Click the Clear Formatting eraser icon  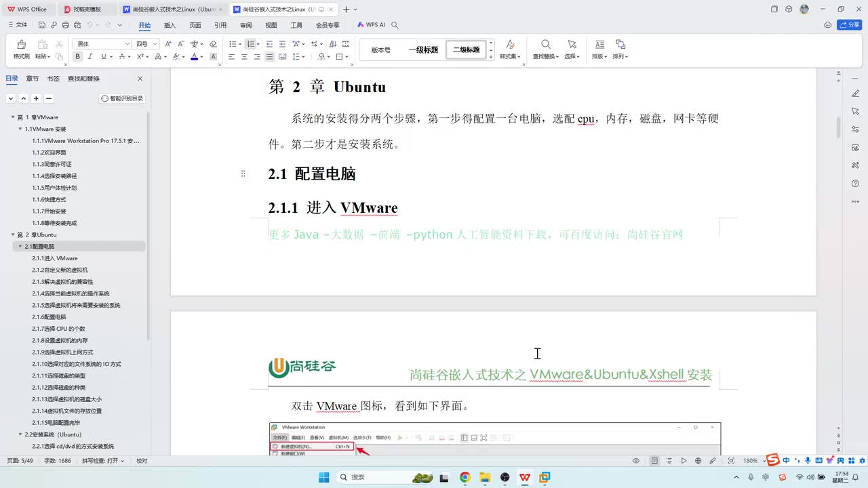click(213, 43)
